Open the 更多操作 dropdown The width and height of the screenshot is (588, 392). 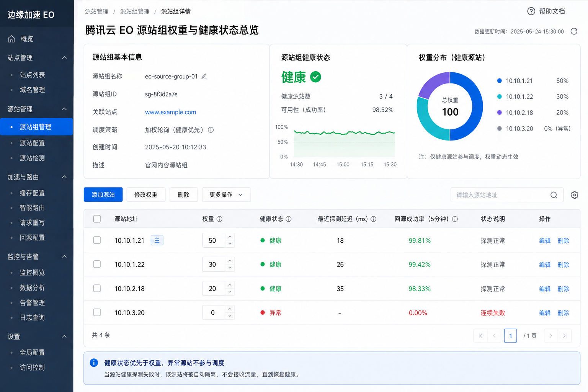click(226, 194)
